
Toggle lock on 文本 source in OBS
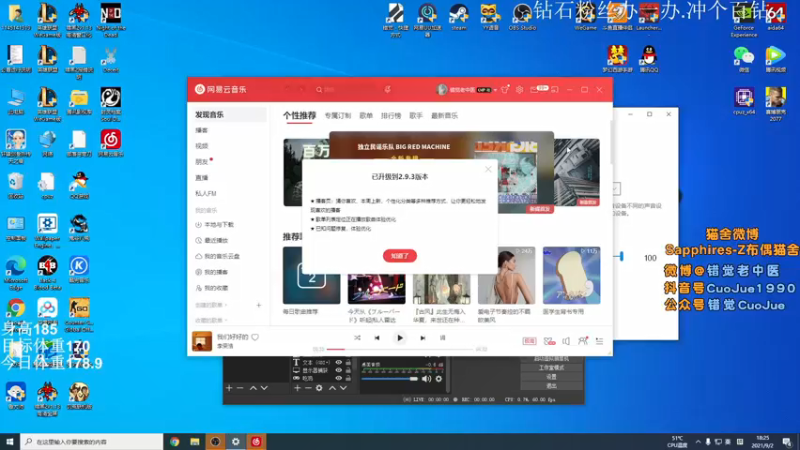[x=348, y=362]
